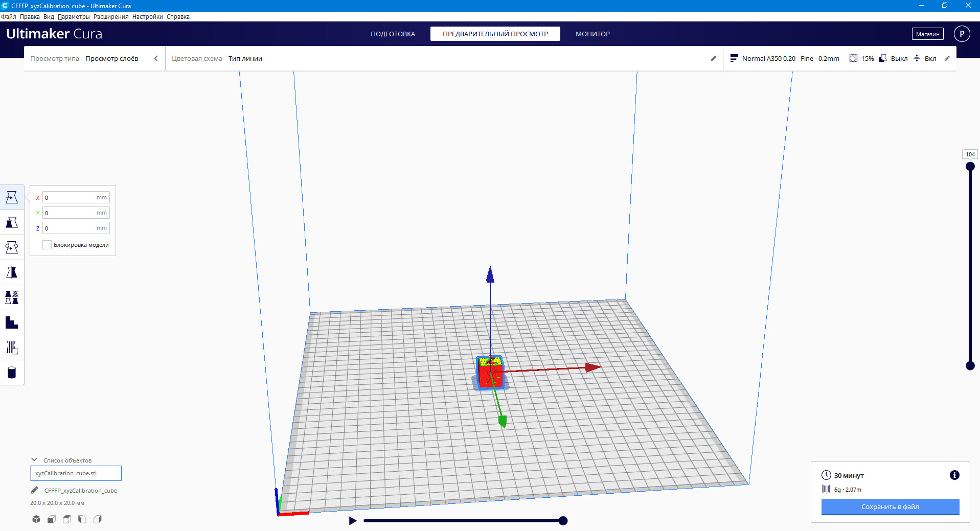This screenshot has width=980, height=531.
Task: Click the lower handle of the layer slider
Action: (970, 365)
